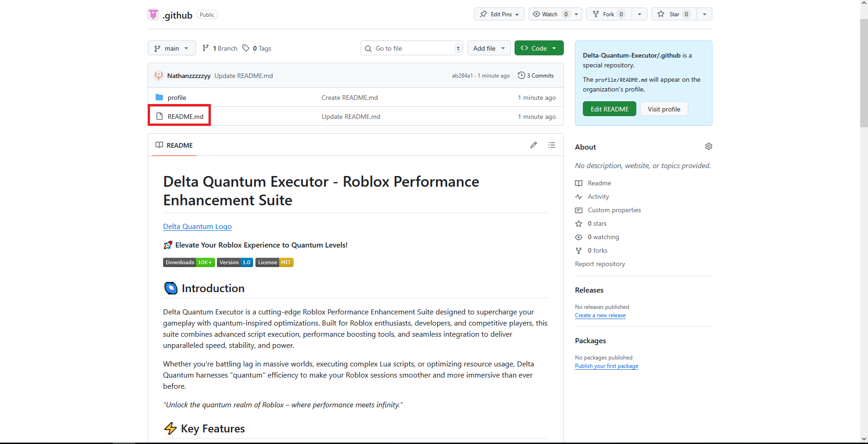The image size is (868, 444).
Task: Open the 1 Branch link
Action: pos(220,48)
